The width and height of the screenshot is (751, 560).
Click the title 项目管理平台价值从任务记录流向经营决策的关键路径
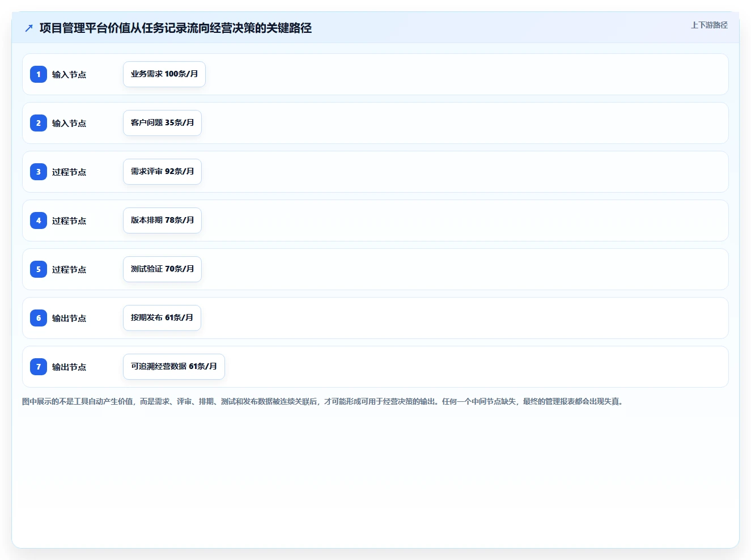pos(176,28)
